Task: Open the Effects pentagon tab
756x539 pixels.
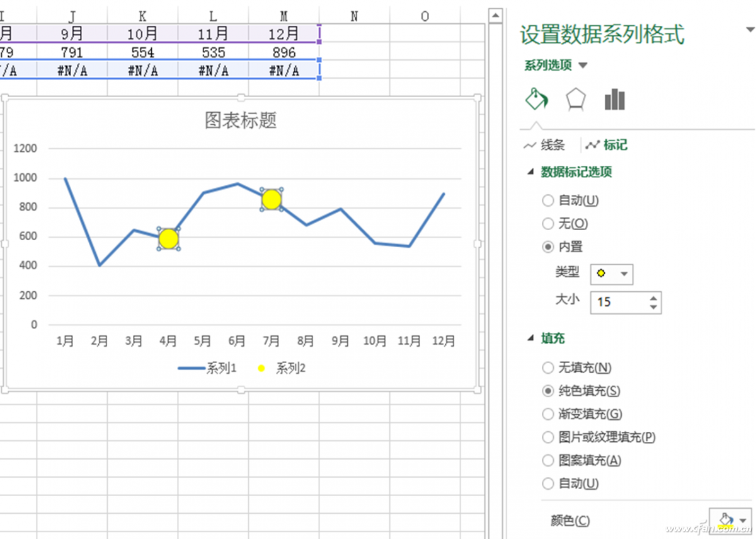Action: pos(576,100)
